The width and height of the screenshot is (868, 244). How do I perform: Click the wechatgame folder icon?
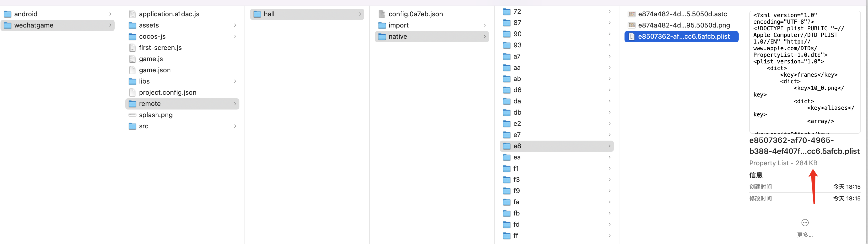(x=7, y=25)
